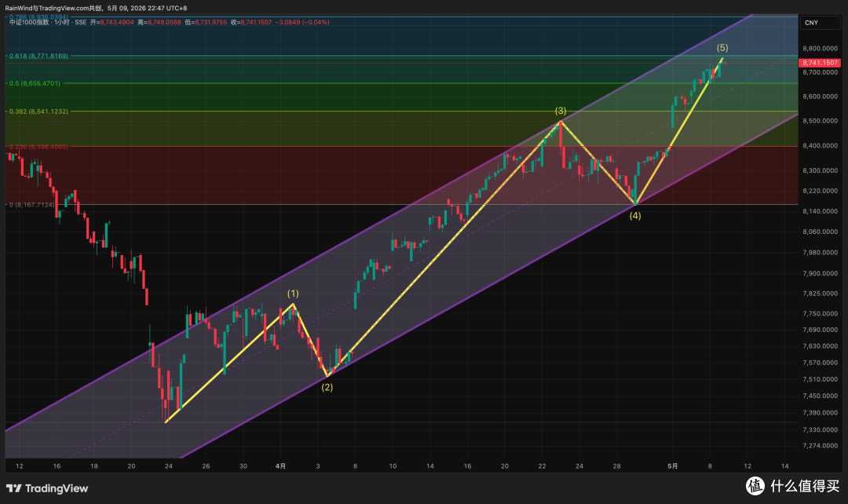Click the 22 date axis label
Viewport: 848px width, 504px height.
[x=542, y=466]
